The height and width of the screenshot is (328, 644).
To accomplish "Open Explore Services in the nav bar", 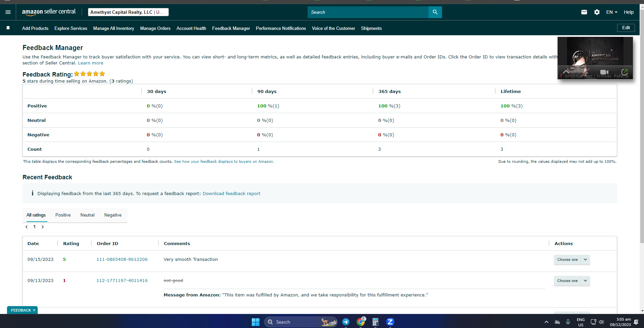I will coord(71,28).
